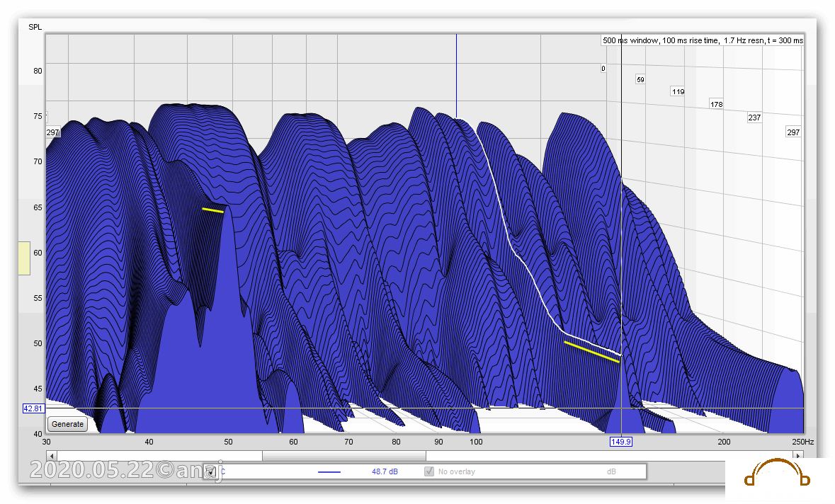Click the horizontal scrollbar left arrow

pos(51,456)
